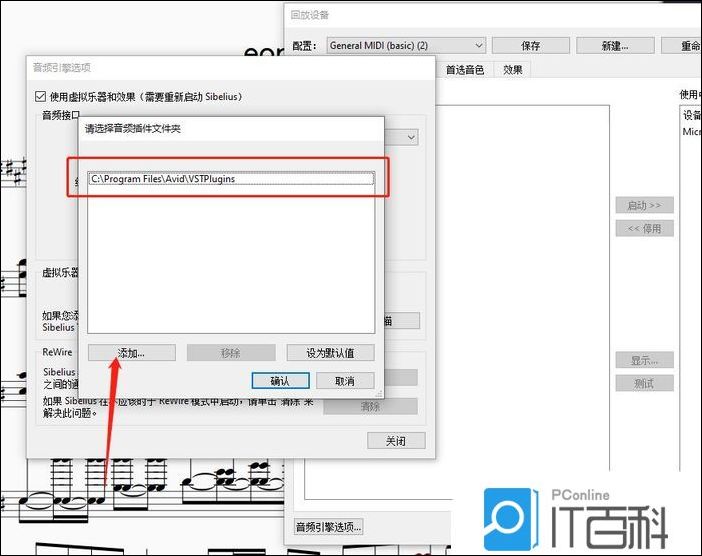Switch to the 效果 tab
The image size is (702, 556).
(512, 69)
